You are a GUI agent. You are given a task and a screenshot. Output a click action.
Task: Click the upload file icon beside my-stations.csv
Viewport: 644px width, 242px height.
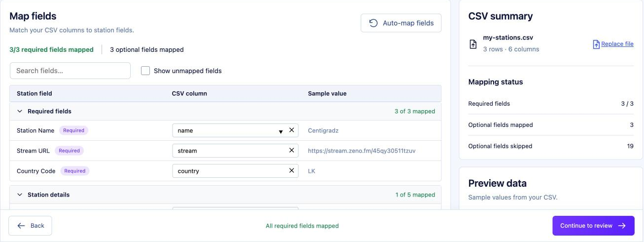pos(473,44)
